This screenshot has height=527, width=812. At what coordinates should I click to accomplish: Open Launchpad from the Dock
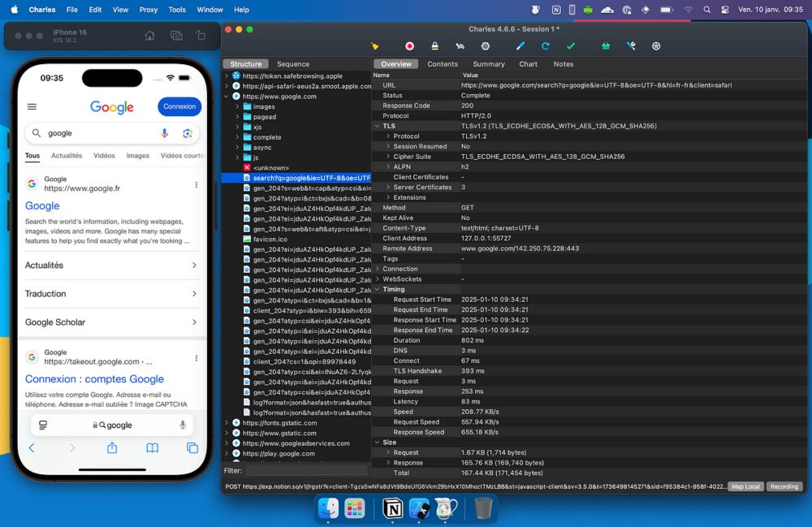[355, 508]
